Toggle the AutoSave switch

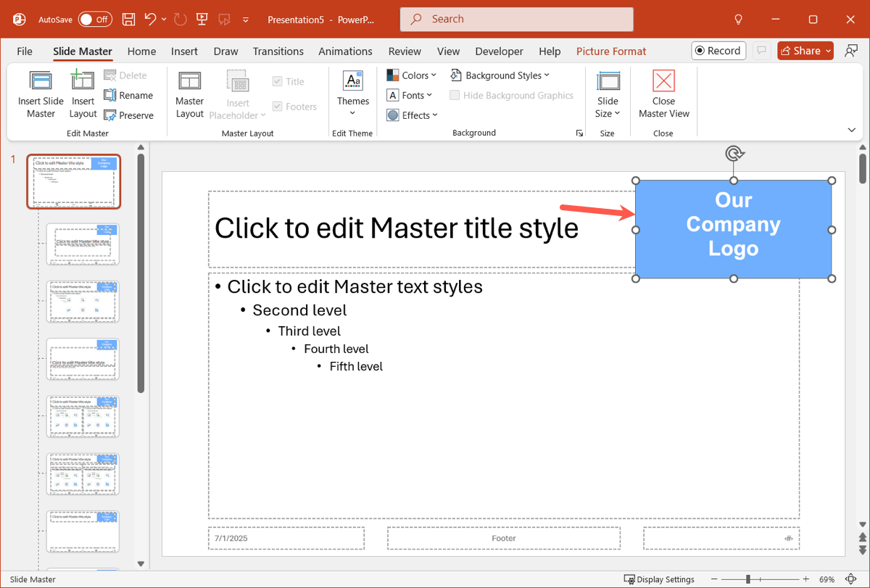pyautogui.click(x=95, y=20)
